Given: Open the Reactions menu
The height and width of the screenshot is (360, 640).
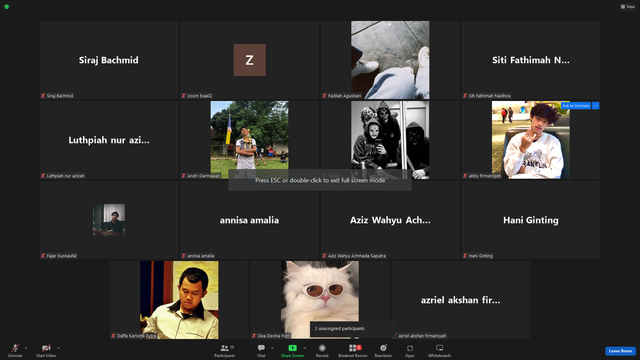Looking at the screenshot, I should coord(383,350).
